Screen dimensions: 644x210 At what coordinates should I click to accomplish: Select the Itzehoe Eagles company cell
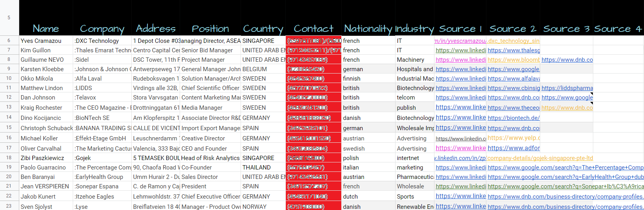102,196
